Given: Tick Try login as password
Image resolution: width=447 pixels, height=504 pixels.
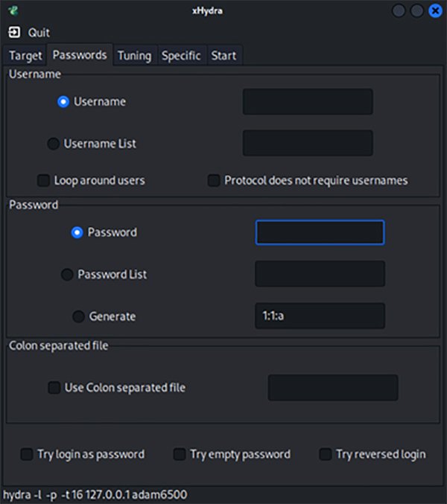Looking at the screenshot, I should click(27, 454).
